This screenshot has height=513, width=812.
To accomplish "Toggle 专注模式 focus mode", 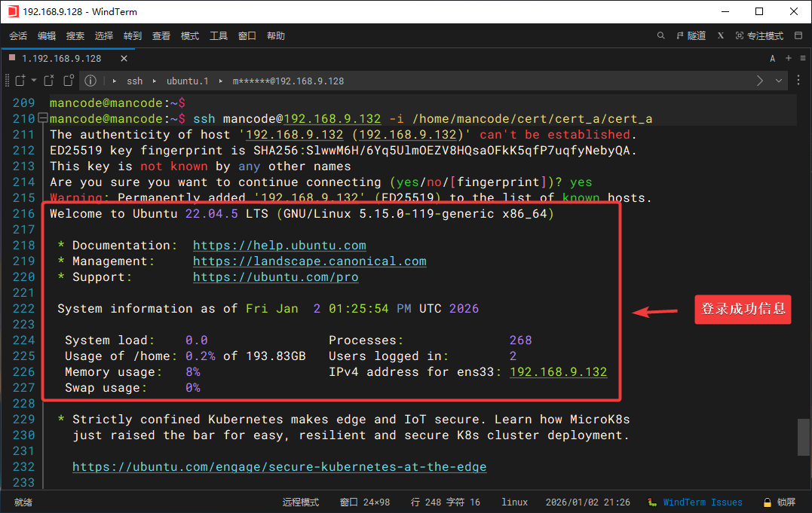I will click(x=759, y=35).
